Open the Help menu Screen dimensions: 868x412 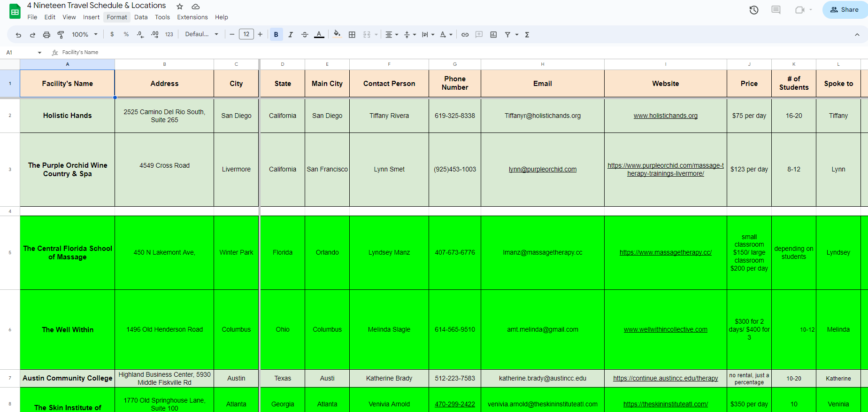(x=222, y=17)
